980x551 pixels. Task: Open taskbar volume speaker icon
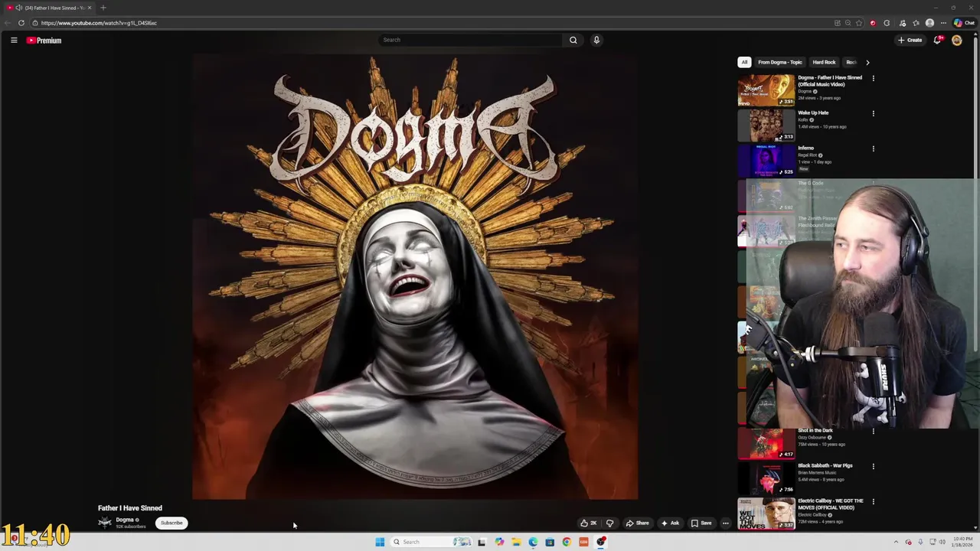coord(942,542)
